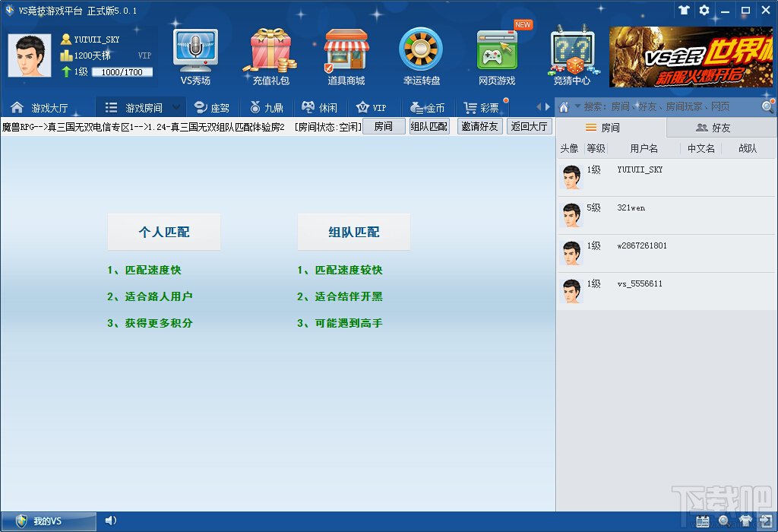Image resolution: width=778 pixels, height=532 pixels.
Task: Click home icon in search bar
Action: pos(564,106)
